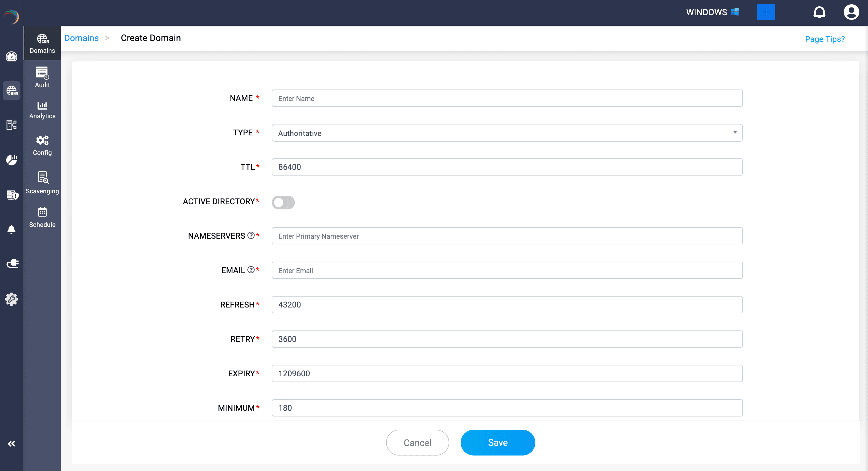Select the DNS globe icon in sidebar
The image size is (868, 471).
(x=11, y=91)
